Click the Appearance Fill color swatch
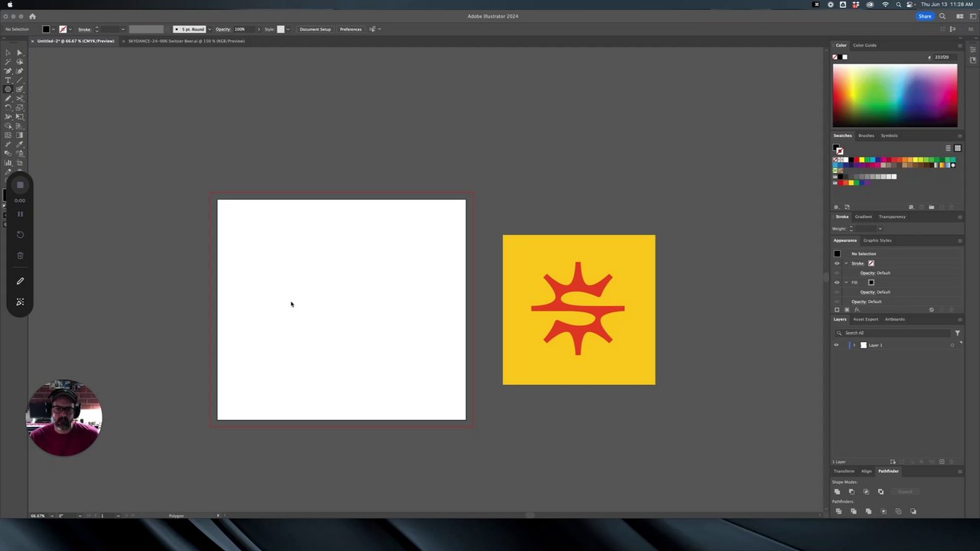Image resolution: width=980 pixels, height=551 pixels. 871,282
